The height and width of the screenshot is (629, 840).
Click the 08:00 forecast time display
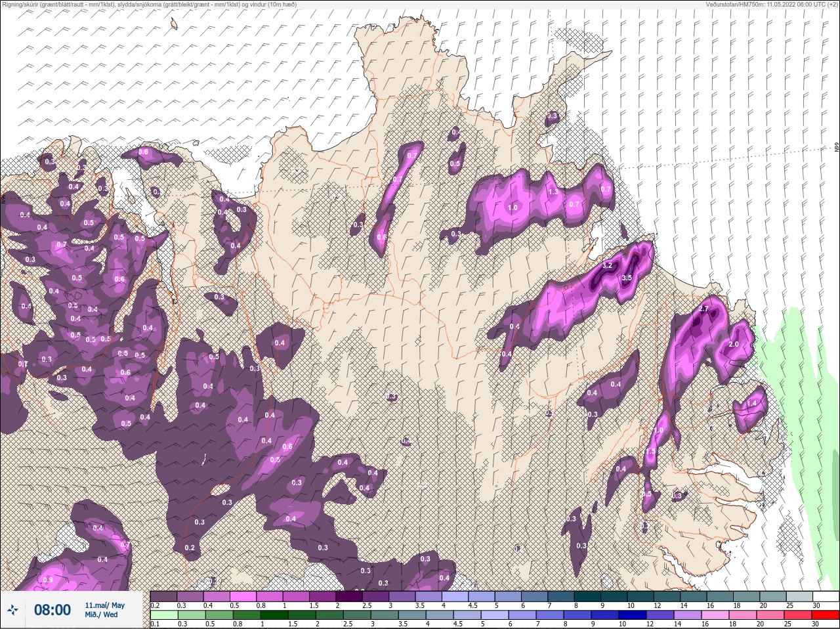click(x=52, y=610)
